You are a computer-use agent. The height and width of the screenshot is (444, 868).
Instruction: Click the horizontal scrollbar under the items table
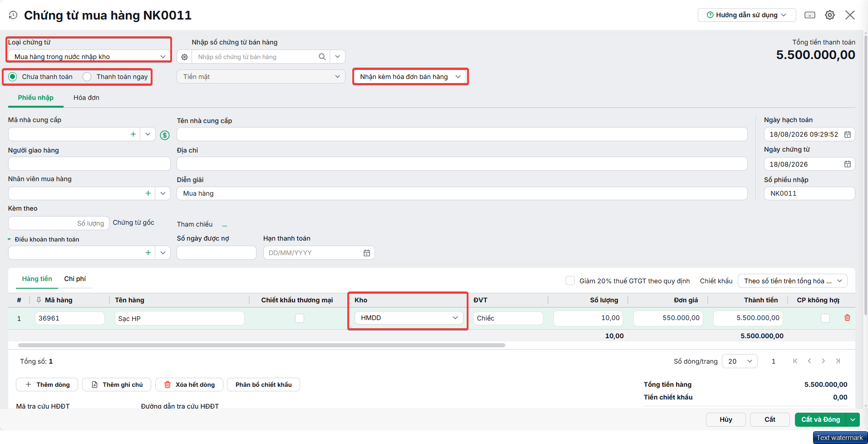click(261, 345)
